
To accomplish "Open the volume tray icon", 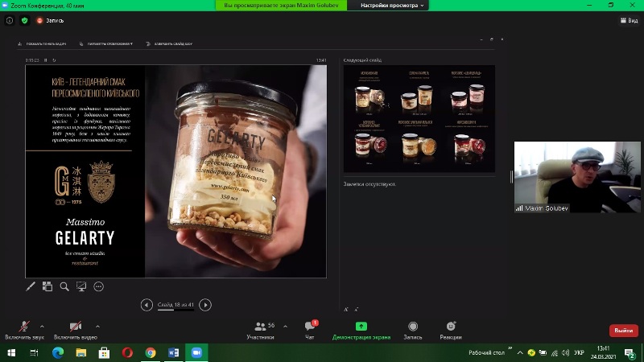I will pos(566,353).
